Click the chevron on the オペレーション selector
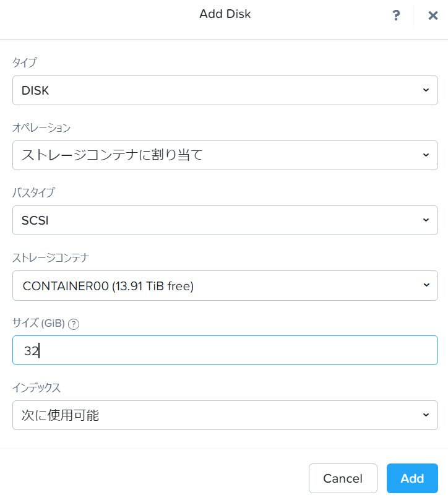 point(426,155)
